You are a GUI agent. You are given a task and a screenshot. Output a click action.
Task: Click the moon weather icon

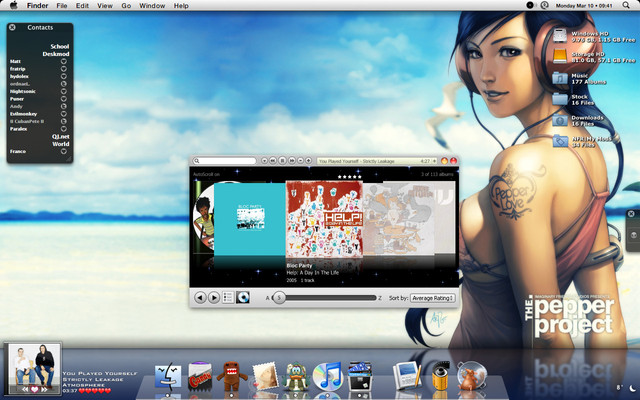pos(632,388)
